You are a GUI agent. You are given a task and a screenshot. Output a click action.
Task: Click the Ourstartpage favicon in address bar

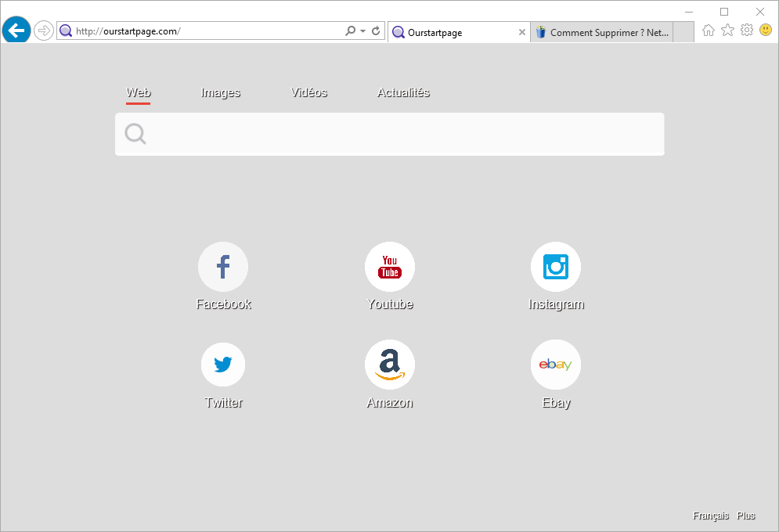[66, 31]
